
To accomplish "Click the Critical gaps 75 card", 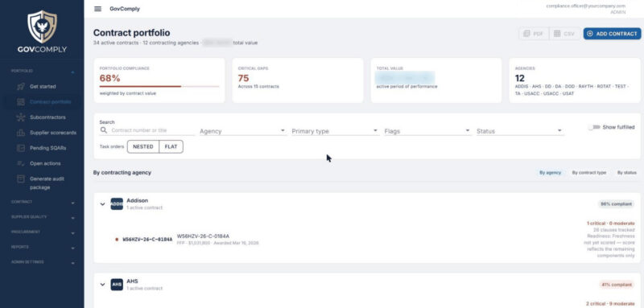I will click(297, 80).
